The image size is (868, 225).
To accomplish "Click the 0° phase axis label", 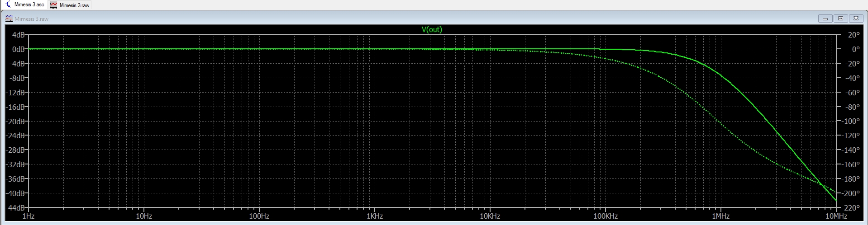I will pos(855,49).
